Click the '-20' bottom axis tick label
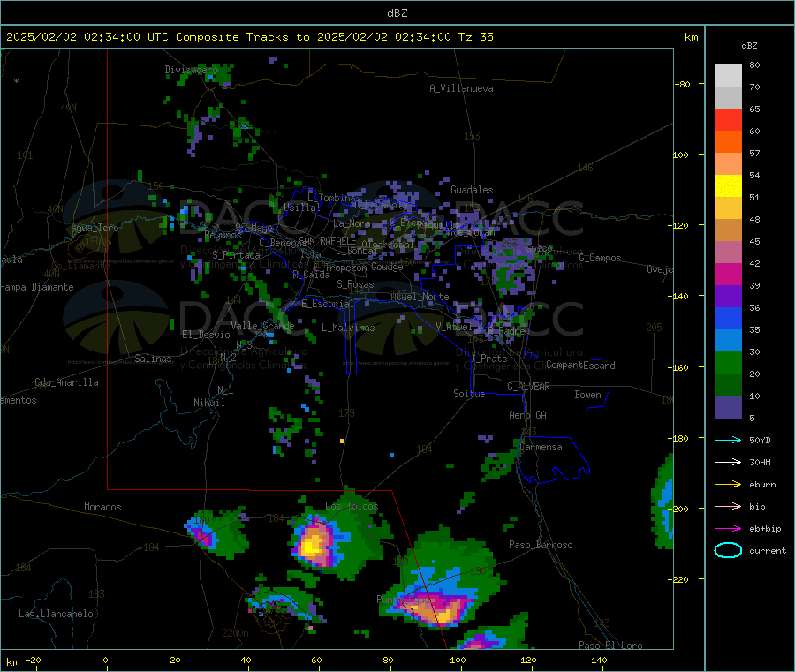The image size is (795, 672). [x=33, y=660]
